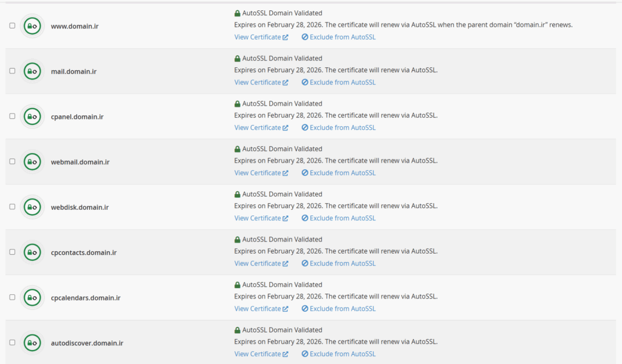
Task: Mark the autodiscover.domain.ir checkbox
Action: tap(12, 343)
